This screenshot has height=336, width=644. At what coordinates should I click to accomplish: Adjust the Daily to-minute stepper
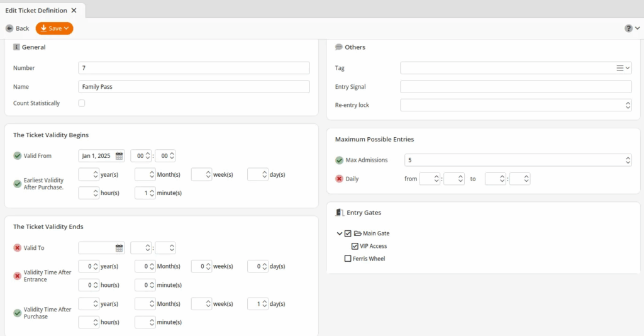point(526,179)
